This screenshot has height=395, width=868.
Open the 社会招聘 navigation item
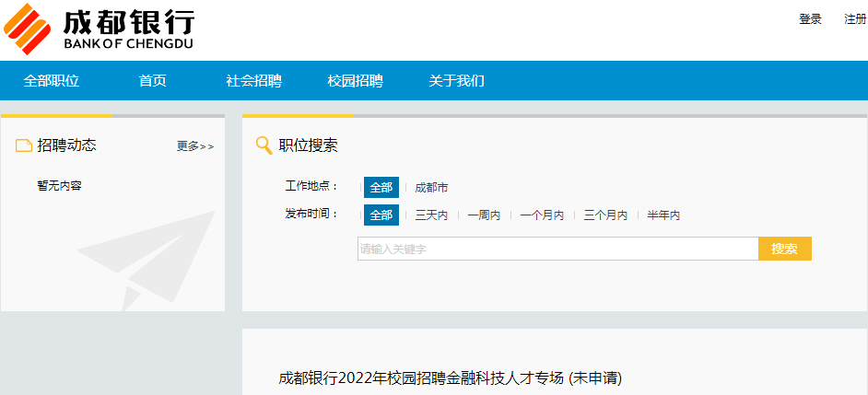pos(254,81)
